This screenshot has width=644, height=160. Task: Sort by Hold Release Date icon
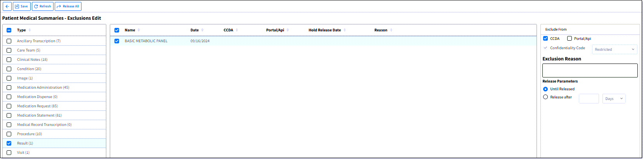click(x=345, y=30)
